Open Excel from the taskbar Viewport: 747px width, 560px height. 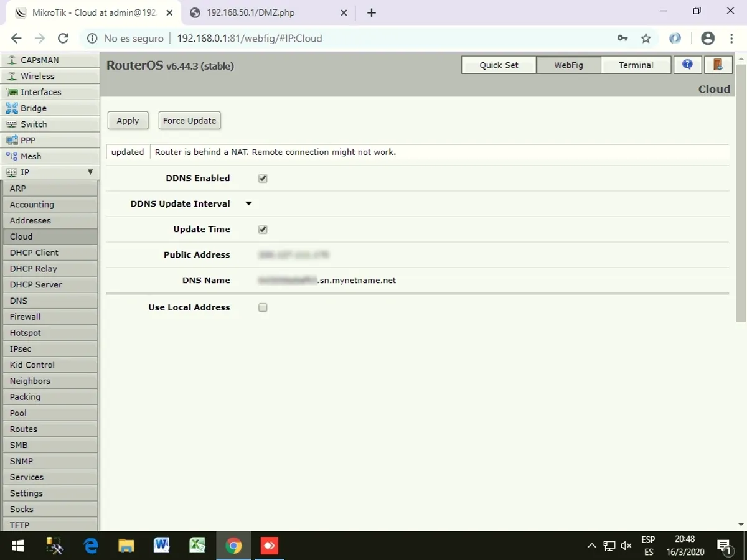tap(198, 546)
